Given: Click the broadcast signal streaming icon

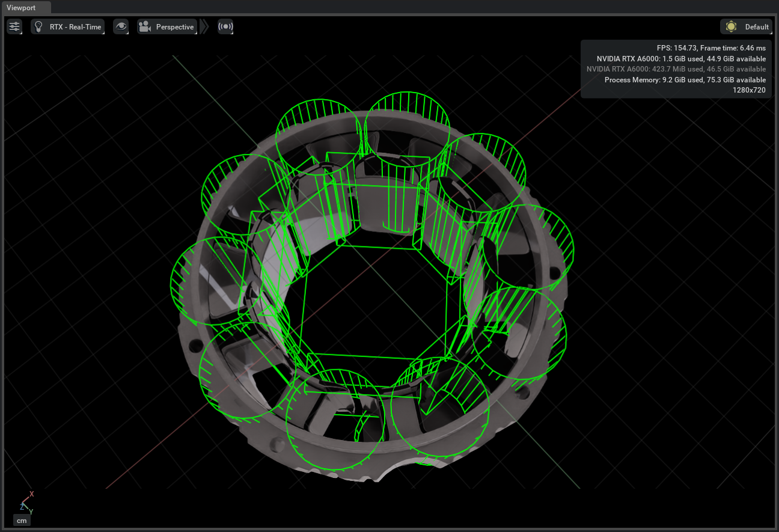Looking at the screenshot, I should point(225,26).
